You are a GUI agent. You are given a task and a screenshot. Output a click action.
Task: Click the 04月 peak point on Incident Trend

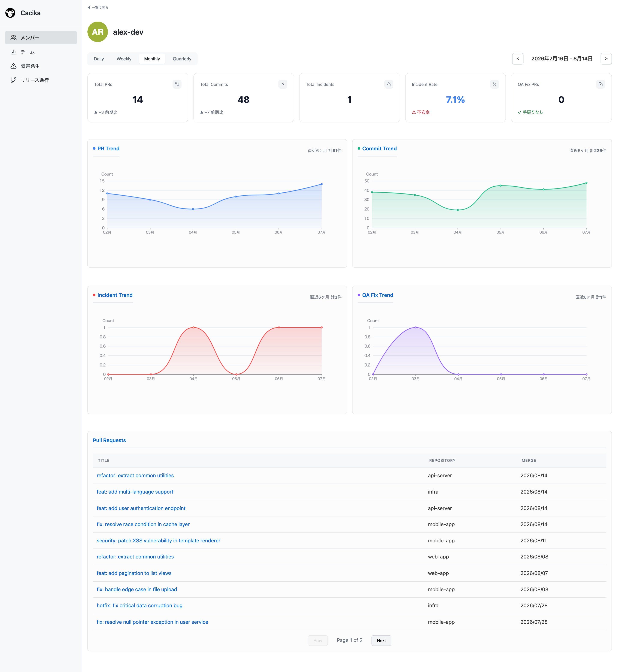pyautogui.click(x=194, y=328)
